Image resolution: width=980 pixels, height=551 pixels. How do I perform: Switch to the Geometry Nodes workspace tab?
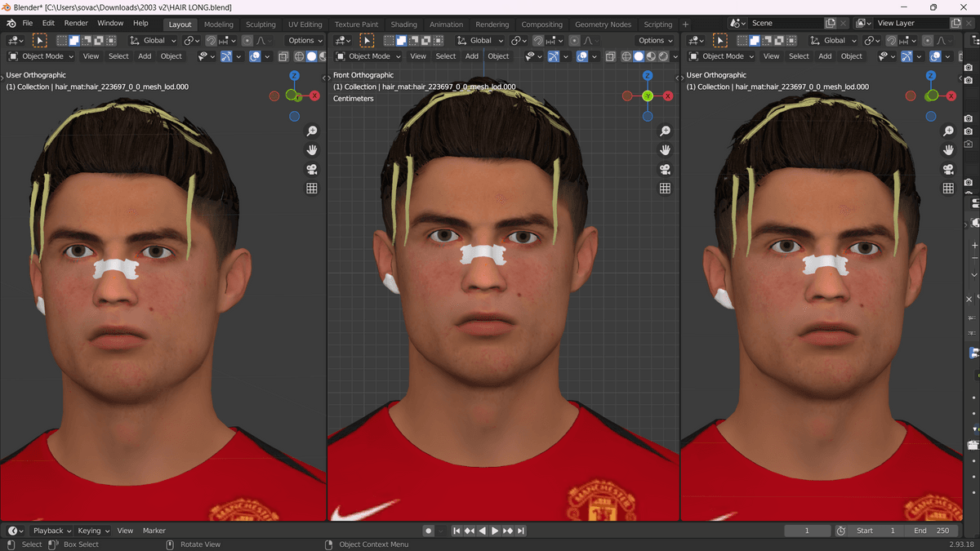click(604, 24)
